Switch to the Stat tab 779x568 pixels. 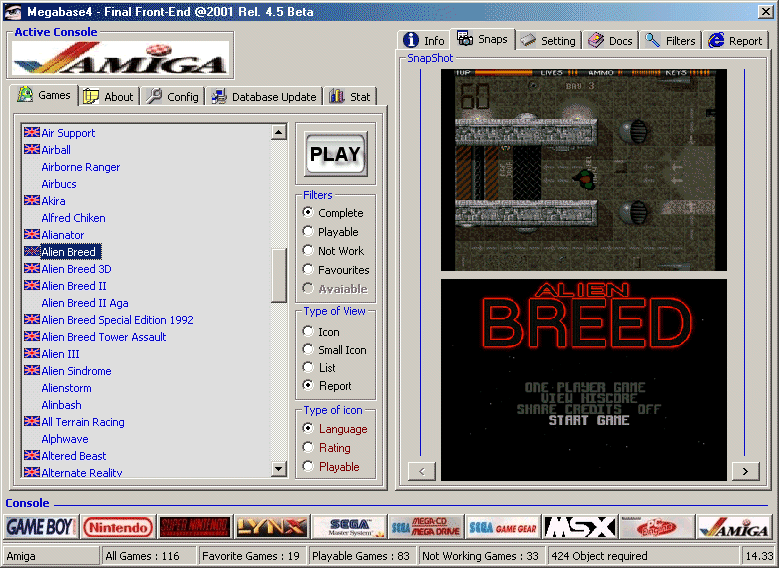coord(350,96)
